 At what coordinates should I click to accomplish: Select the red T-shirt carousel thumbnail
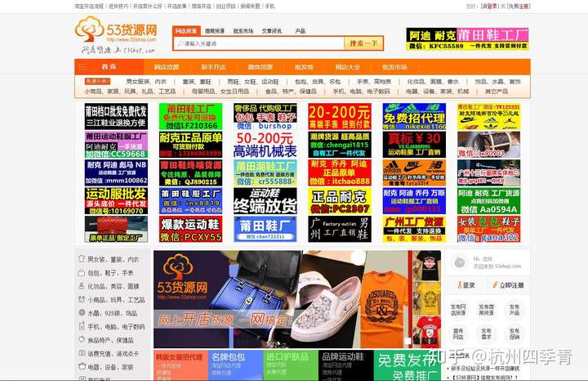428,332
